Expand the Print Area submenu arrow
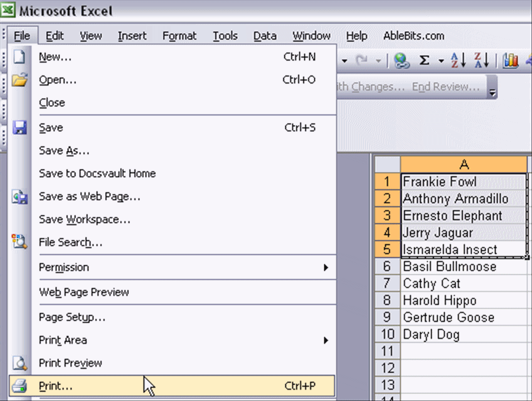 pos(326,340)
